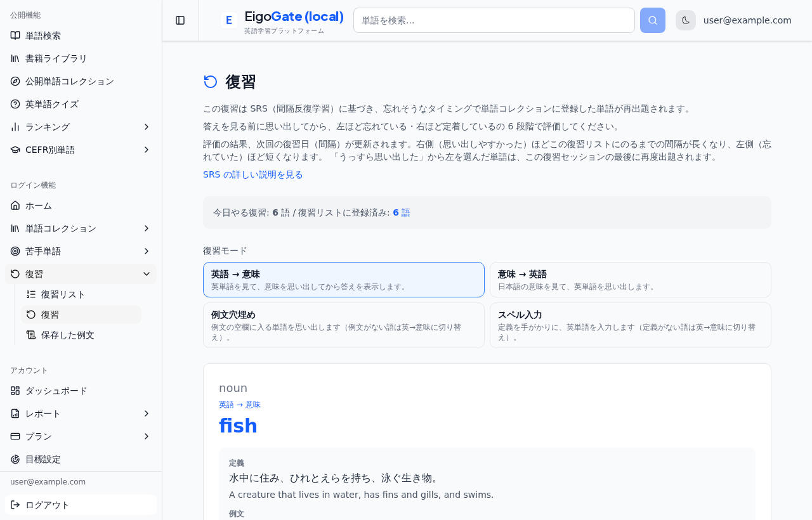Open 単語検索 from the sidebar
Viewport: 812px width, 520px height.
pos(81,36)
